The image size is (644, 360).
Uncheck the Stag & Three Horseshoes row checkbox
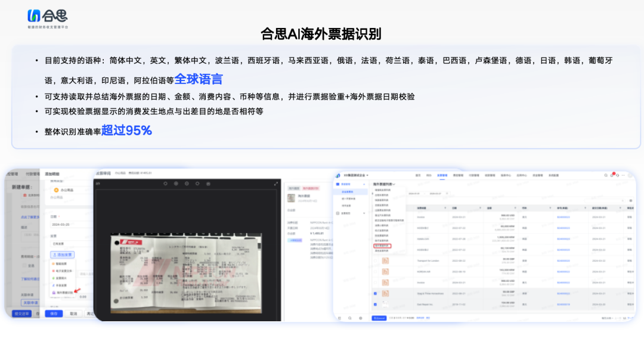(376, 293)
